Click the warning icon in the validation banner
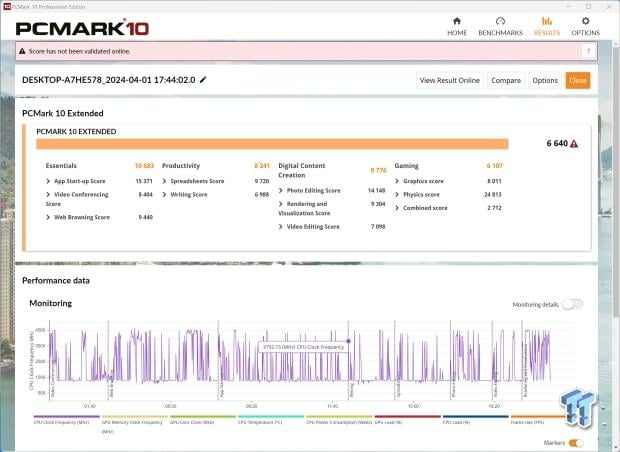The height and width of the screenshot is (452, 620). tap(22, 51)
